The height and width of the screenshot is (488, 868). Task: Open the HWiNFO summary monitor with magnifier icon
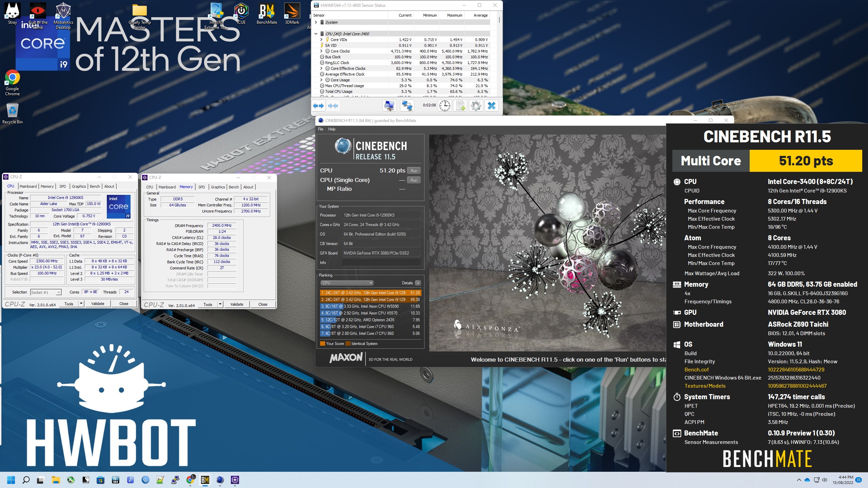click(x=389, y=106)
